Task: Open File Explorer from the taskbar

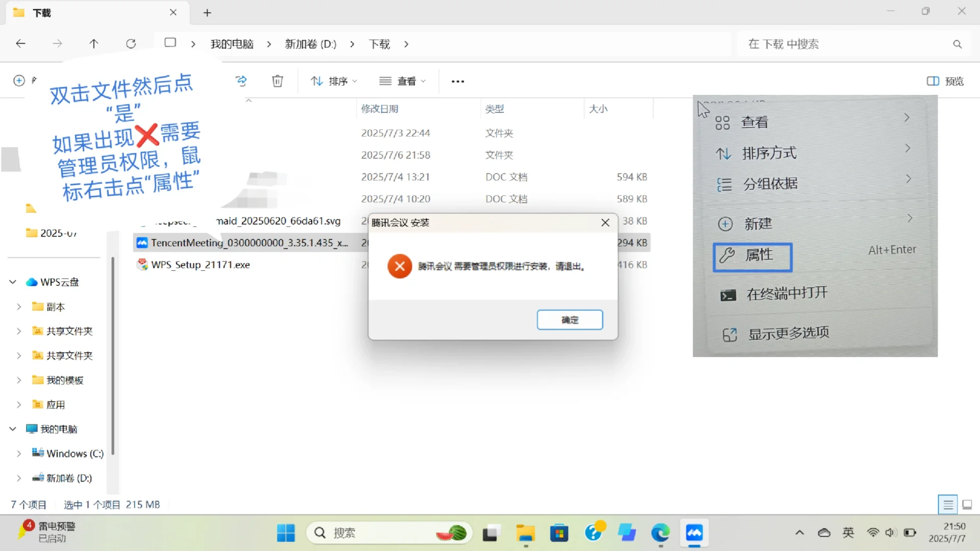Action: [x=525, y=533]
